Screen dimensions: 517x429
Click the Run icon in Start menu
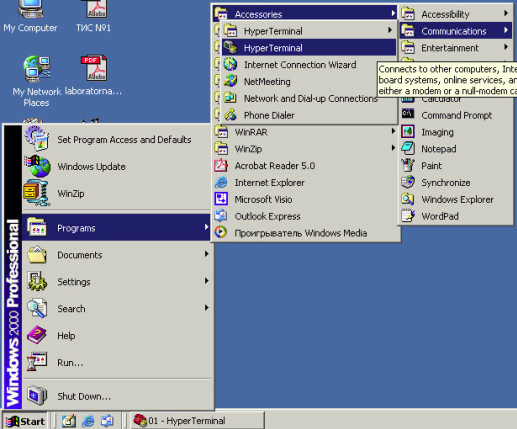pyautogui.click(x=37, y=362)
